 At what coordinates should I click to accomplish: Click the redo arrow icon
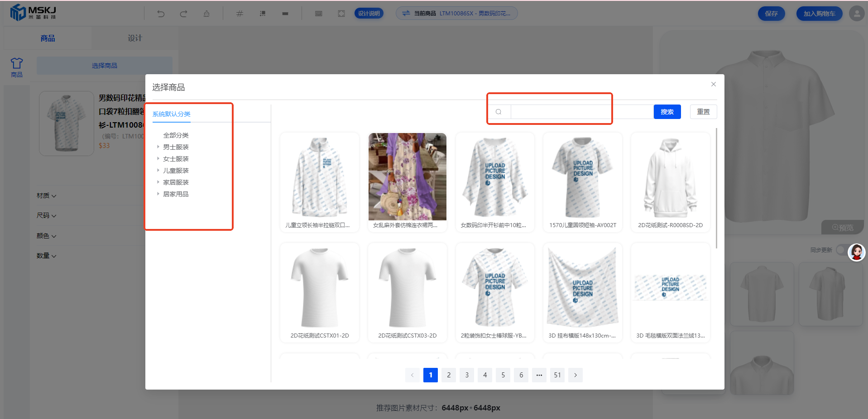pos(183,14)
